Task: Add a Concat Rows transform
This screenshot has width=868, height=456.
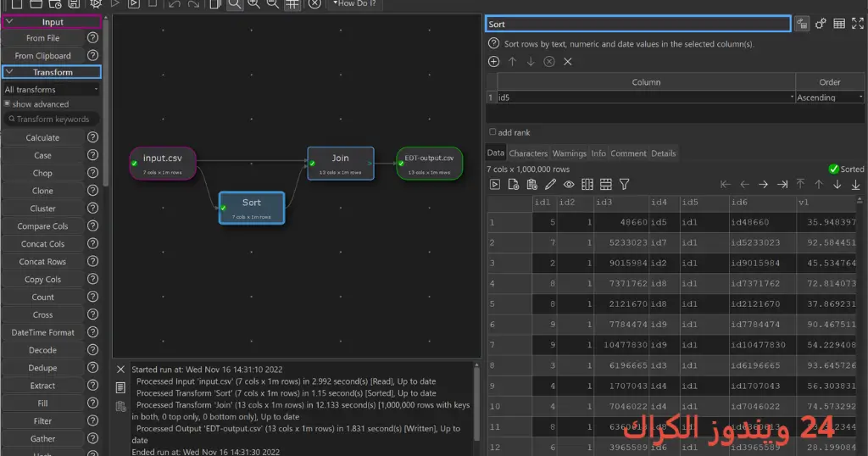Action: [42, 261]
